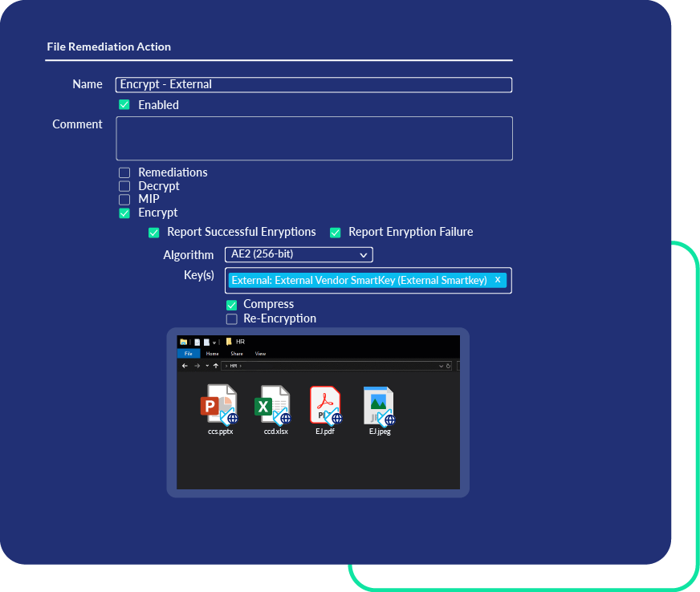Click the up-folder navigation arrow in Explorer
The image size is (700, 592).
coord(214,365)
